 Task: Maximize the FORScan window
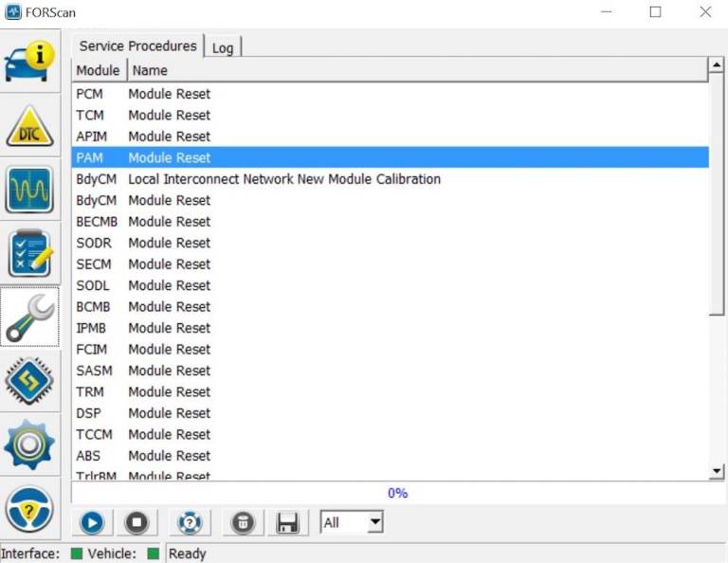click(x=655, y=12)
